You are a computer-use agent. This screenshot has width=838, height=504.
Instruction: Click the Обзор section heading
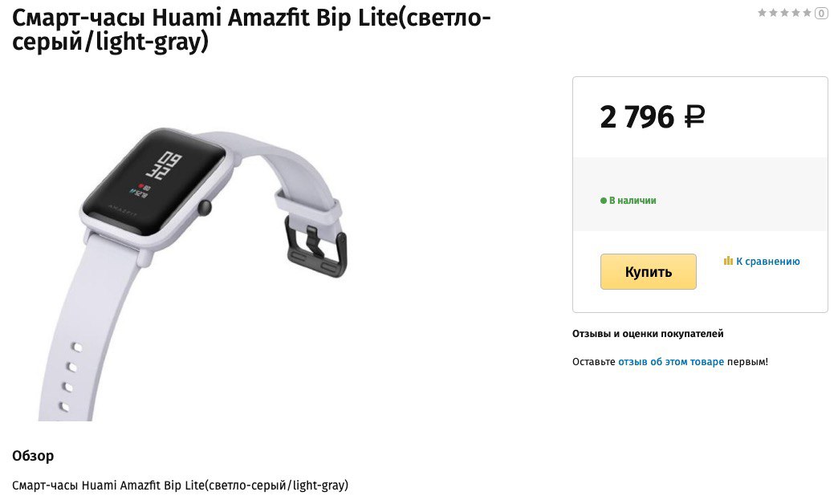[33, 456]
